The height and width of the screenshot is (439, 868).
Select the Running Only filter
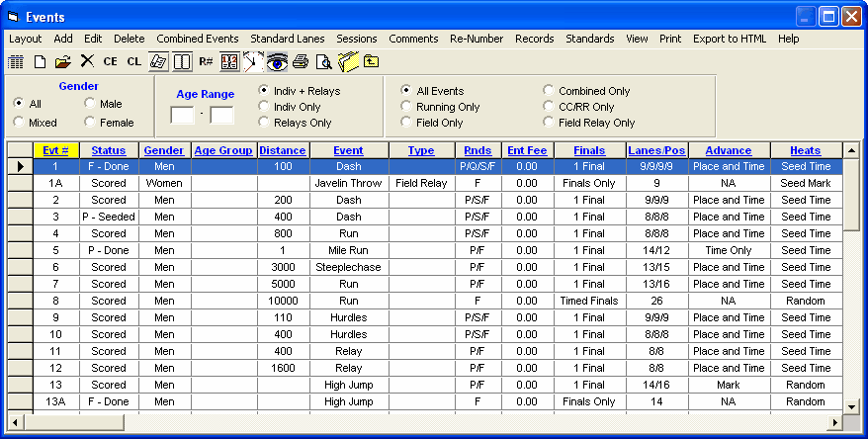(406, 107)
